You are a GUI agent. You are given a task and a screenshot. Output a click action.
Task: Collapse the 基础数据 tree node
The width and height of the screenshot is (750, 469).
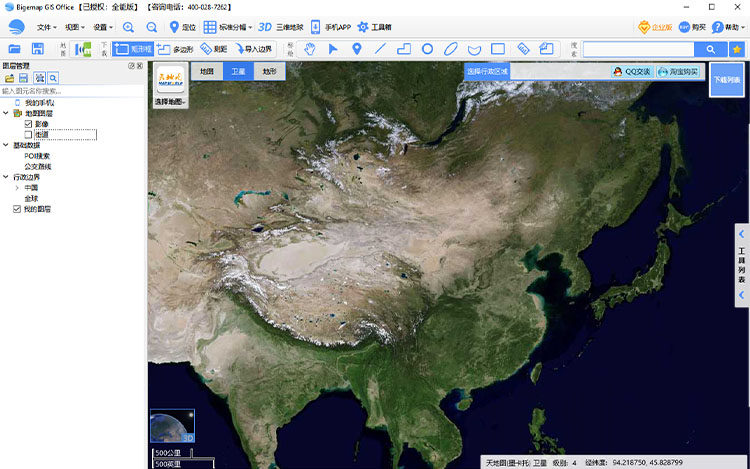pyautogui.click(x=6, y=145)
